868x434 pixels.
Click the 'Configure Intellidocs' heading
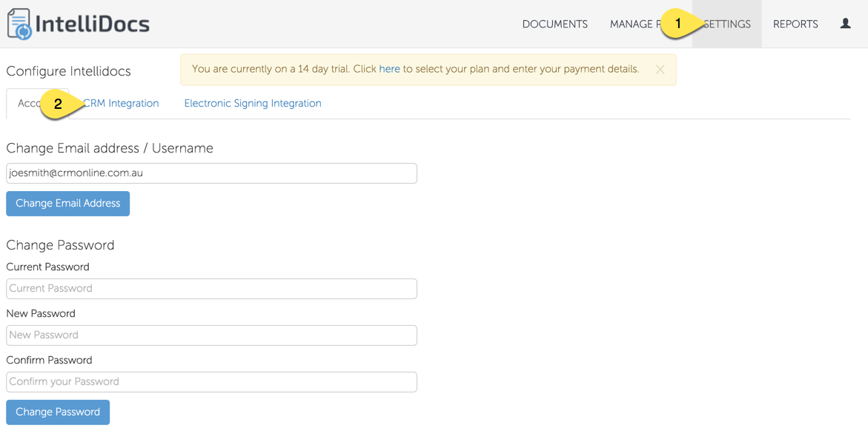point(69,71)
